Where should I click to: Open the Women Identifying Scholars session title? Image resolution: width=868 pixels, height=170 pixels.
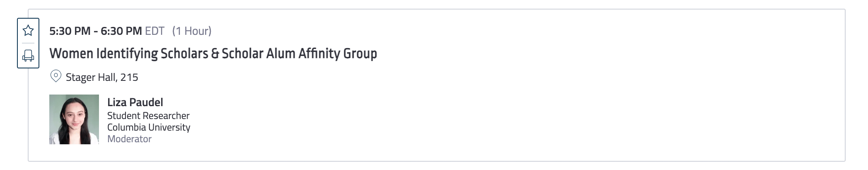point(213,53)
